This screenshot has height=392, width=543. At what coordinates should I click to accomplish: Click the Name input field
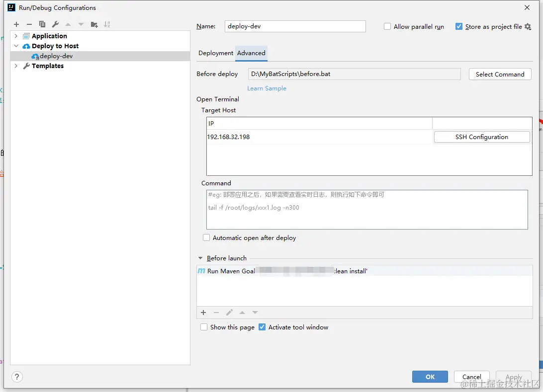(x=295, y=26)
